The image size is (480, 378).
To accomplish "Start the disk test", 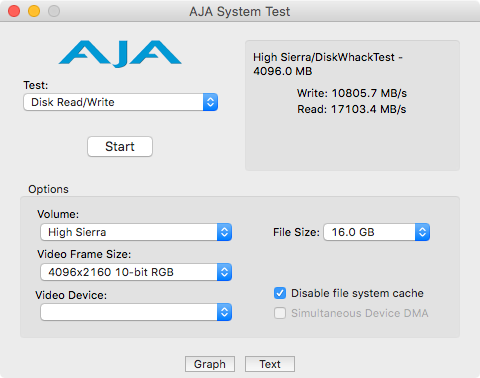I will (120, 146).
